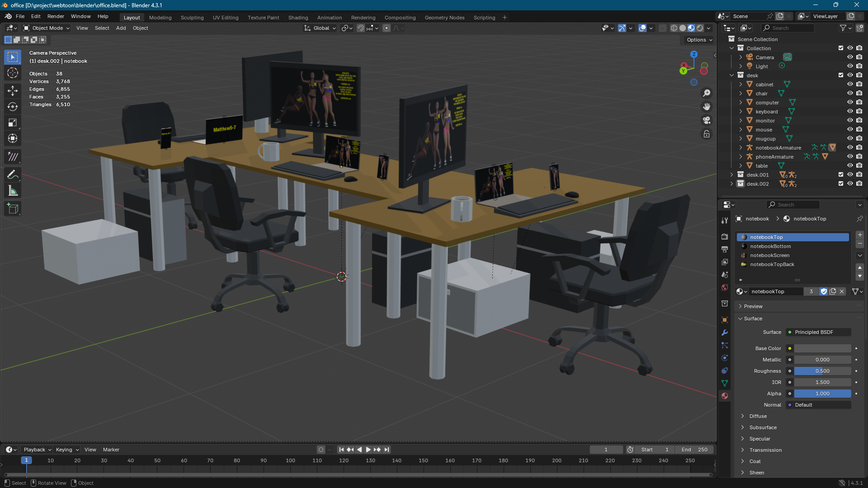Uncheck the desk.001 collection checkbox
Image resolution: width=868 pixels, height=488 pixels.
pyautogui.click(x=841, y=175)
